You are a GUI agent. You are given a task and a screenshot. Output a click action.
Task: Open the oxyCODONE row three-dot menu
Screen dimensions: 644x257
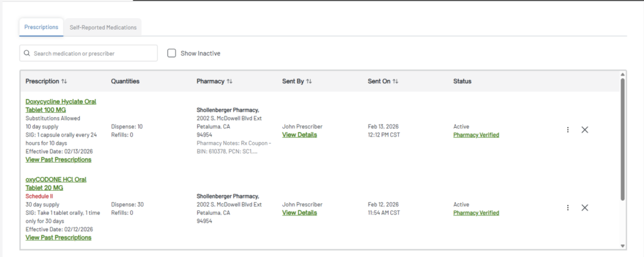click(567, 208)
